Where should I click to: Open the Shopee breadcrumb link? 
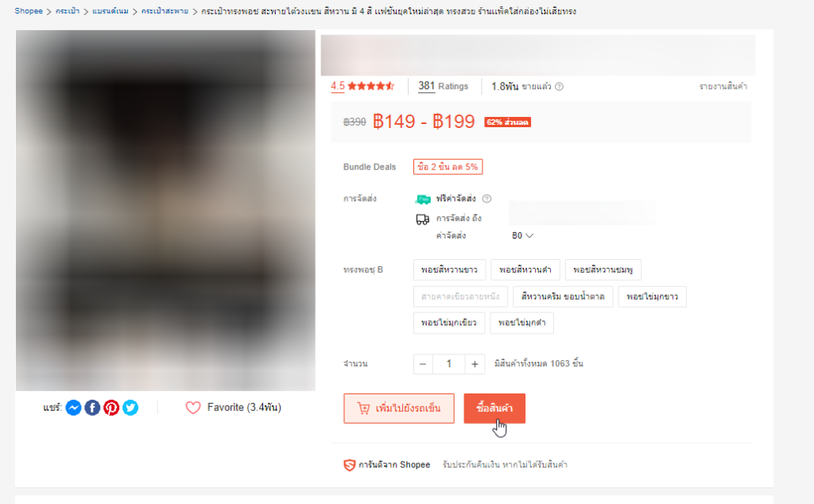[29, 11]
